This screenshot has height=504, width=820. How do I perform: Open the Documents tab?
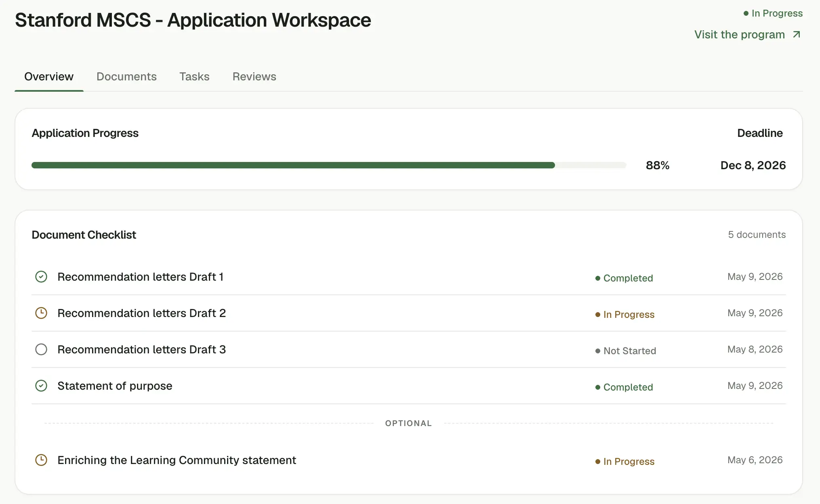(126, 76)
